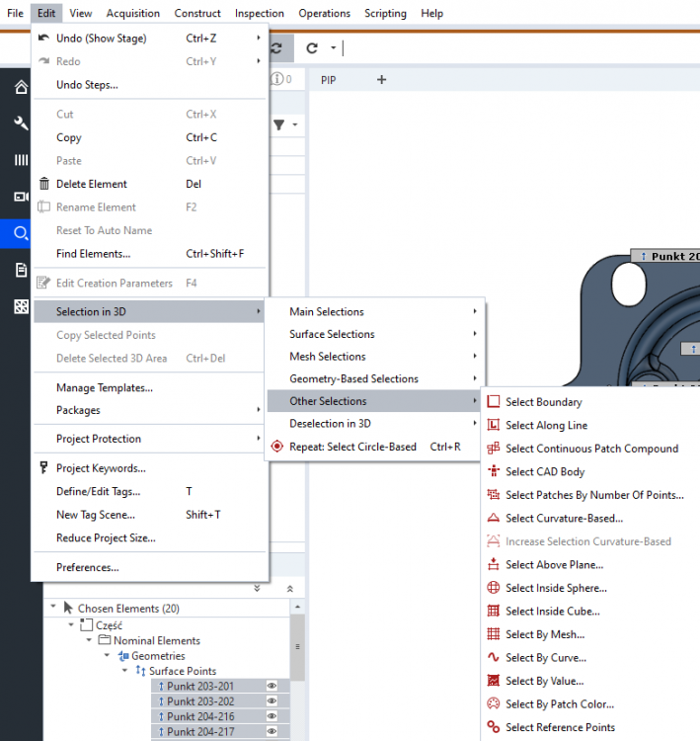Open the Main Selections submenu
The height and width of the screenshot is (741, 700).
pos(376,311)
